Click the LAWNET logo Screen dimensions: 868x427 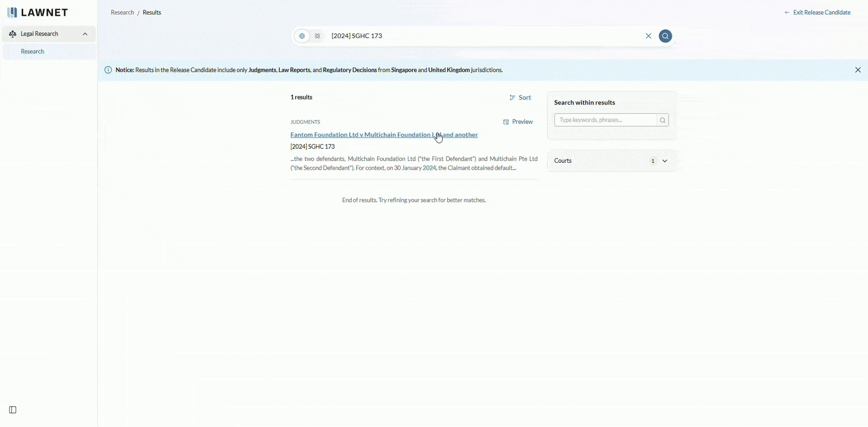pyautogui.click(x=38, y=13)
